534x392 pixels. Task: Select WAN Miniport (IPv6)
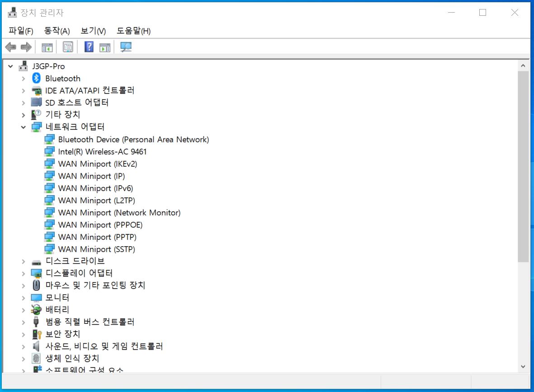pos(95,188)
